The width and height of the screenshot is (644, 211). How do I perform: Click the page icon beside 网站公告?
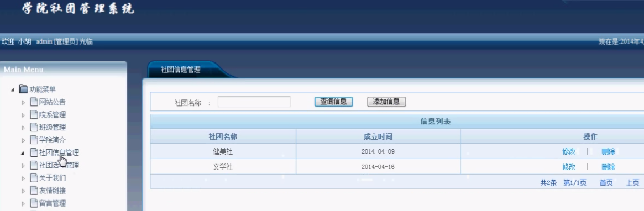[x=34, y=102]
